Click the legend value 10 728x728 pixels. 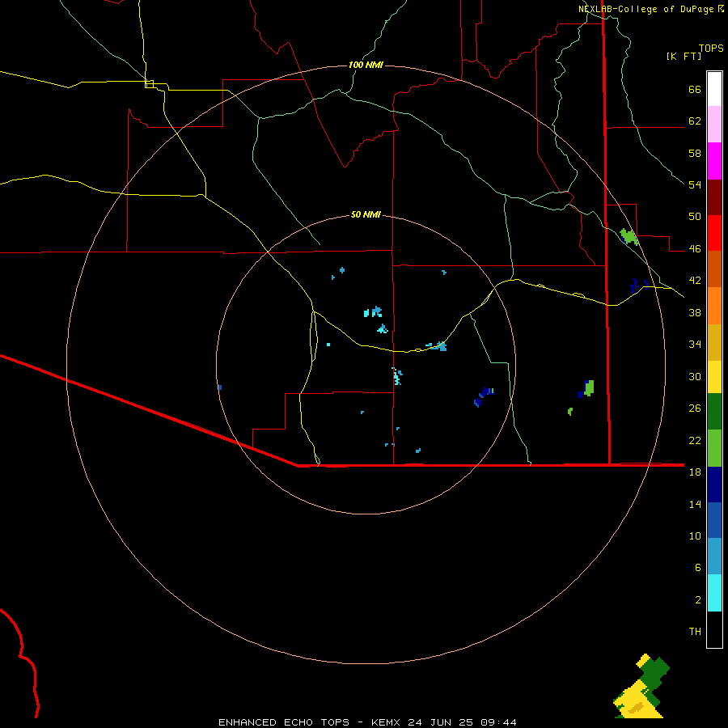(x=695, y=535)
